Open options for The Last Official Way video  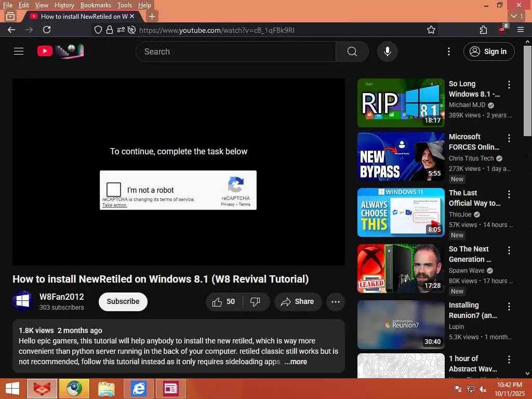click(x=509, y=194)
